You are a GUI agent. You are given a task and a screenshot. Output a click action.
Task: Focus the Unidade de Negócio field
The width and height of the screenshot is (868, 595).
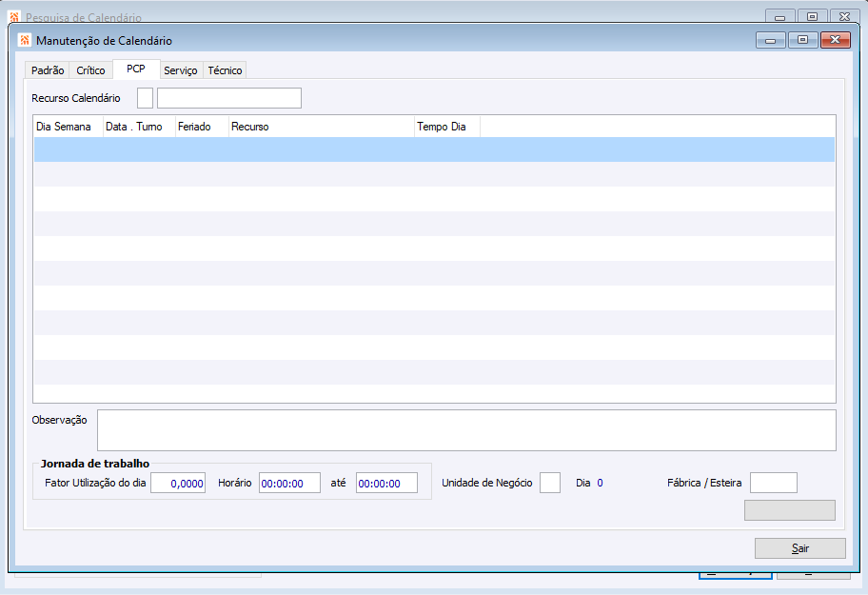point(550,483)
